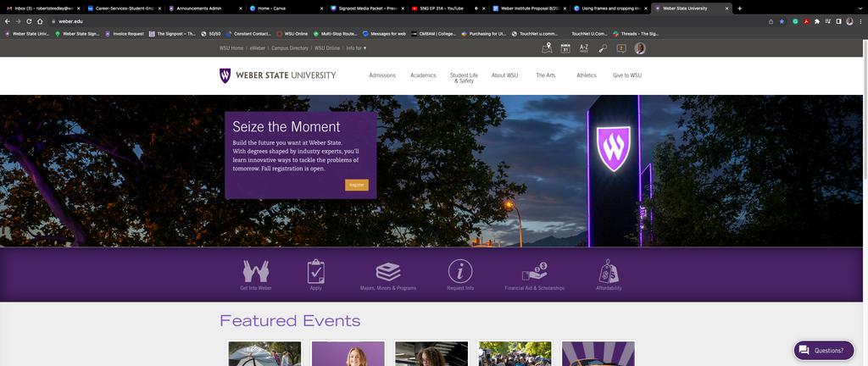This screenshot has width=868, height=366.
Task: Open the A-Z index icon
Action: click(583, 48)
